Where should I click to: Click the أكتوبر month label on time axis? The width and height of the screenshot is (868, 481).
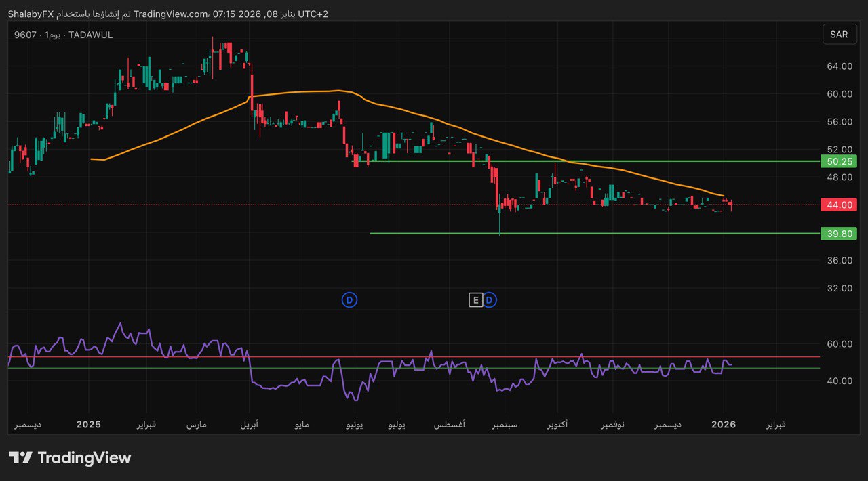click(557, 424)
